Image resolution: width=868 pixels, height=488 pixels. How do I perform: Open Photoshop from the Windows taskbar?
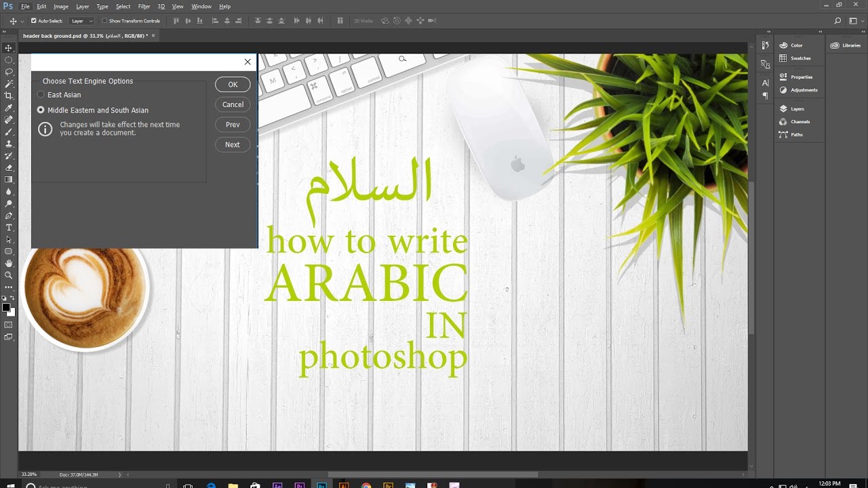tap(322, 485)
